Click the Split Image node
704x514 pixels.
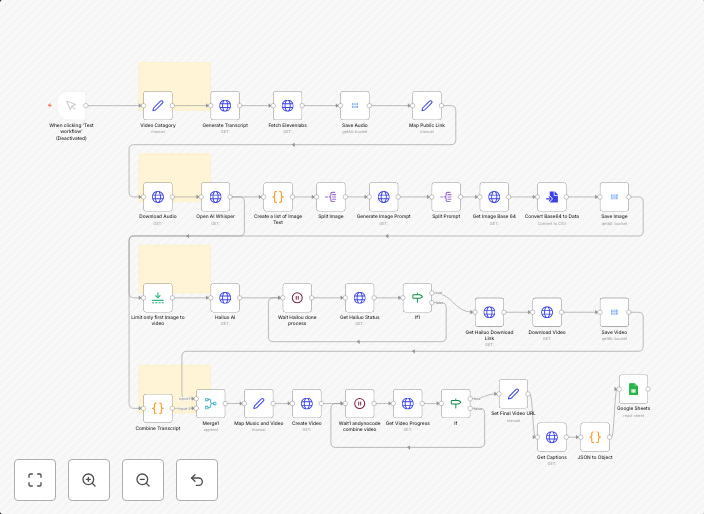(x=331, y=196)
